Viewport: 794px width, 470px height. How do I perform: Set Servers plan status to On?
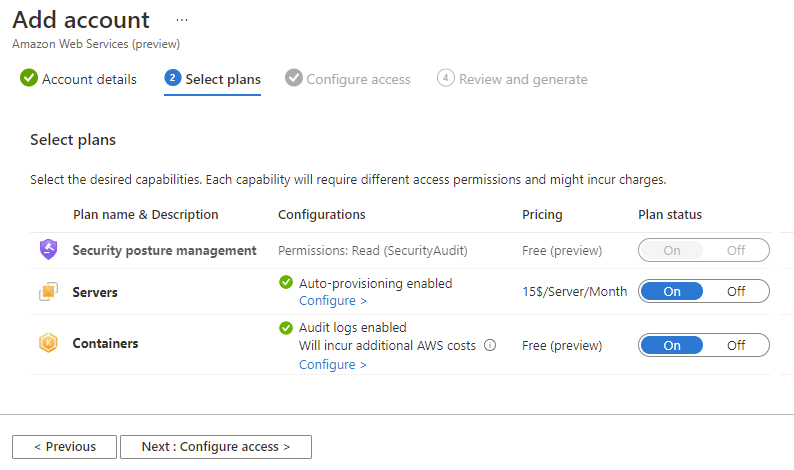pos(672,291)
